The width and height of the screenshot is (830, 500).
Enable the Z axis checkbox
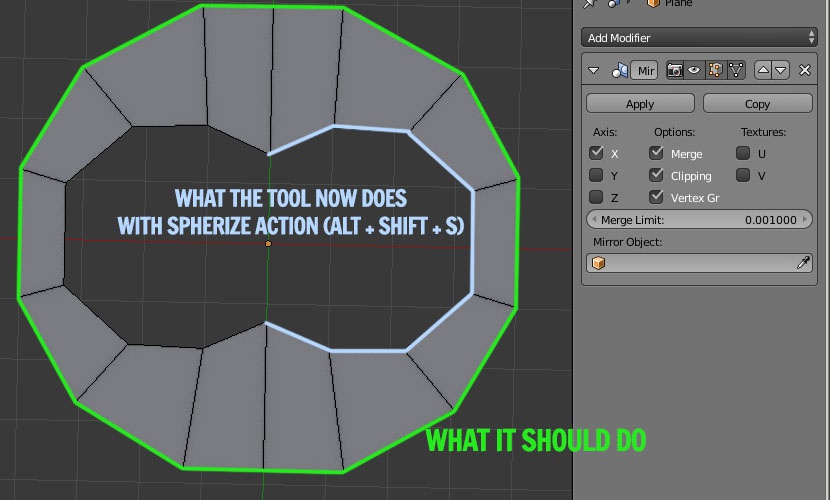[x=596, y=197]
